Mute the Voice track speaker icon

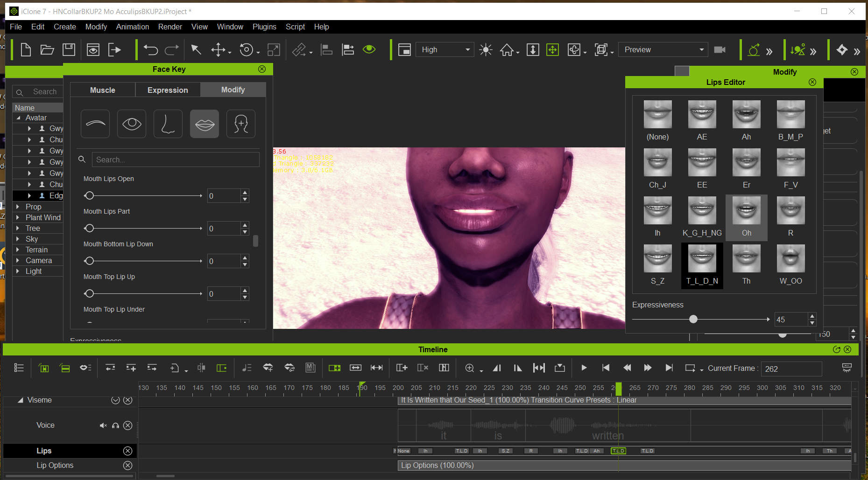pos(103,425)
